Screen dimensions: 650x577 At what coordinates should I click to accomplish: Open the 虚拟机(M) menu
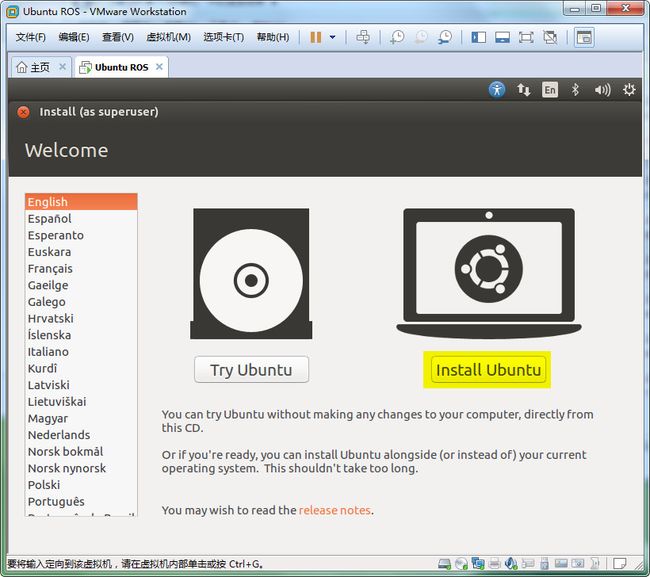tap(168, 37)
